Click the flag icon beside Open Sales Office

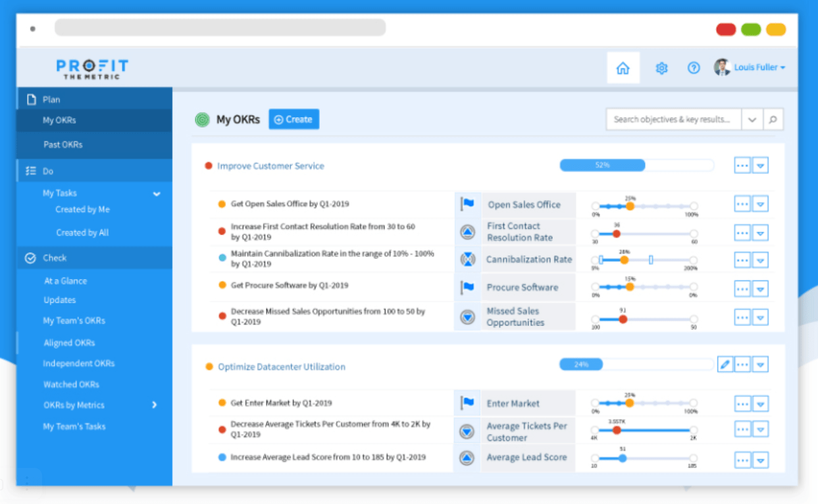pyautogui.click(x=467, y=204)
